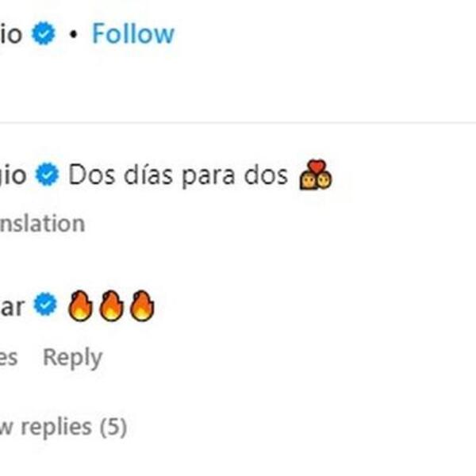This screenshot has width=476, height=476.
Task: Click the couple with heart emoji
Action: [316, 175]
